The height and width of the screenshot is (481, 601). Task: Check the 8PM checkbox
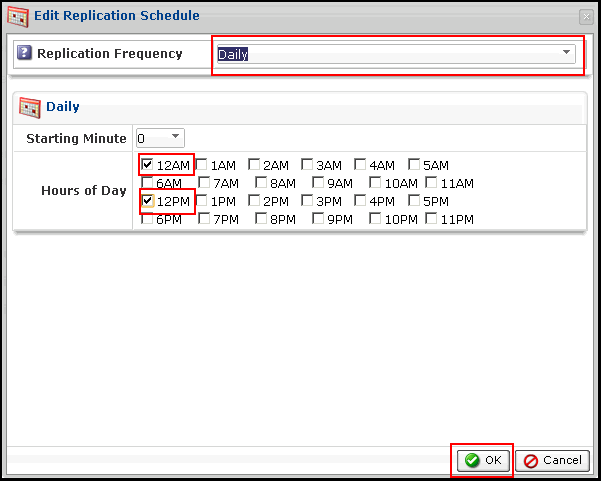[261, 218]
